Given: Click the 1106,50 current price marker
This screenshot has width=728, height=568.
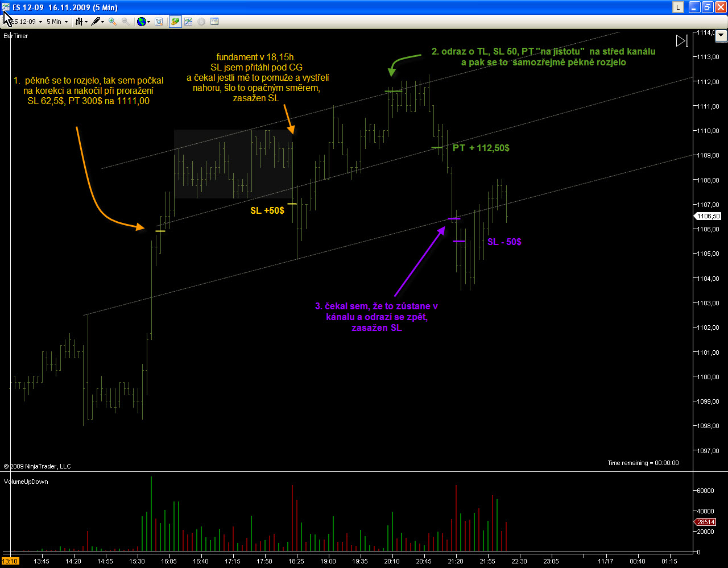Looking at the screenshot, I should [708, 216].
